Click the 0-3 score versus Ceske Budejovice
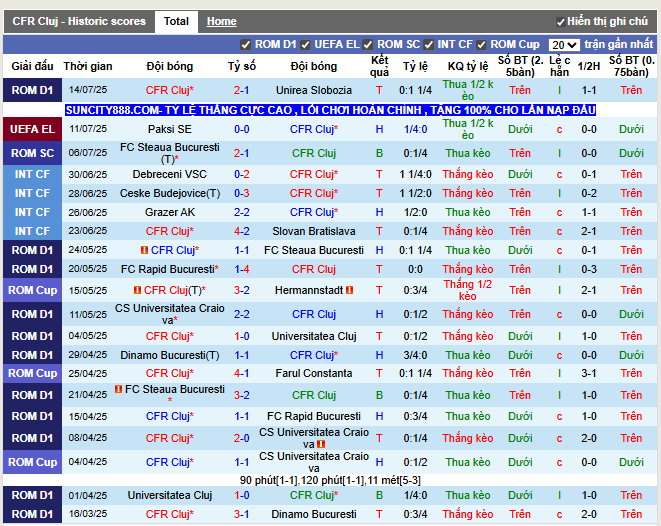Viewport: 661px width, 526px height. 242,193
